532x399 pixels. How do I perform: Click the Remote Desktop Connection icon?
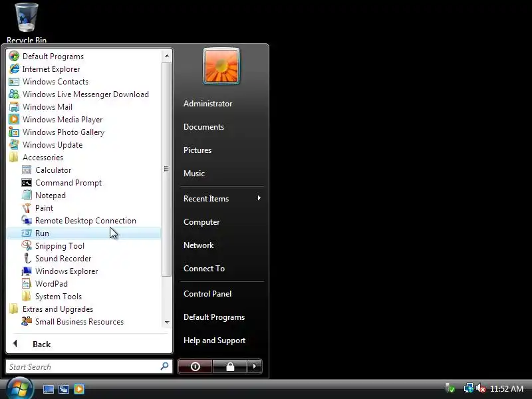[x=27, y=221]
